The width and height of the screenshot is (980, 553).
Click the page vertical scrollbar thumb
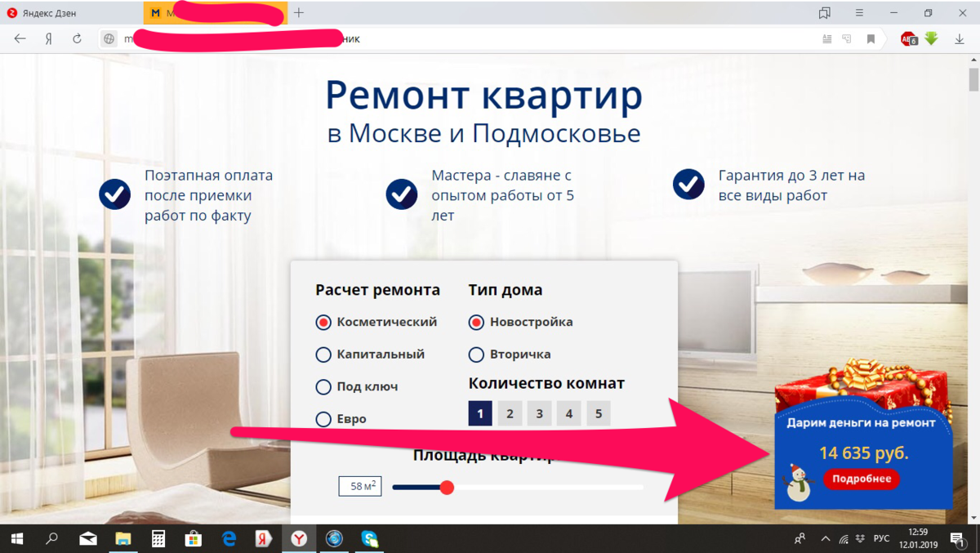pyautogui.click(x=973, y=80)
